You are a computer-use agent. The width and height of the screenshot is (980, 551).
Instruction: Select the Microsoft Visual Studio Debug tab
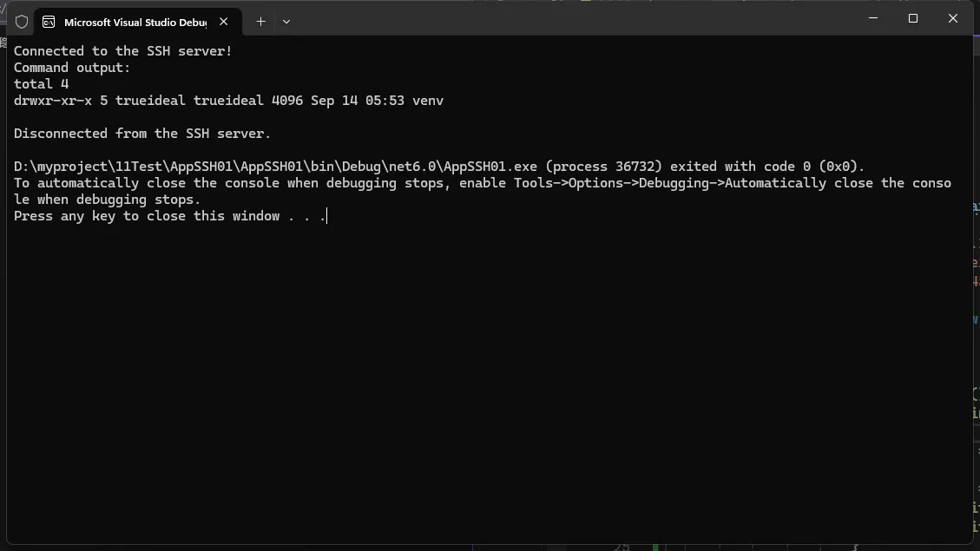click(x=135, y=22)
